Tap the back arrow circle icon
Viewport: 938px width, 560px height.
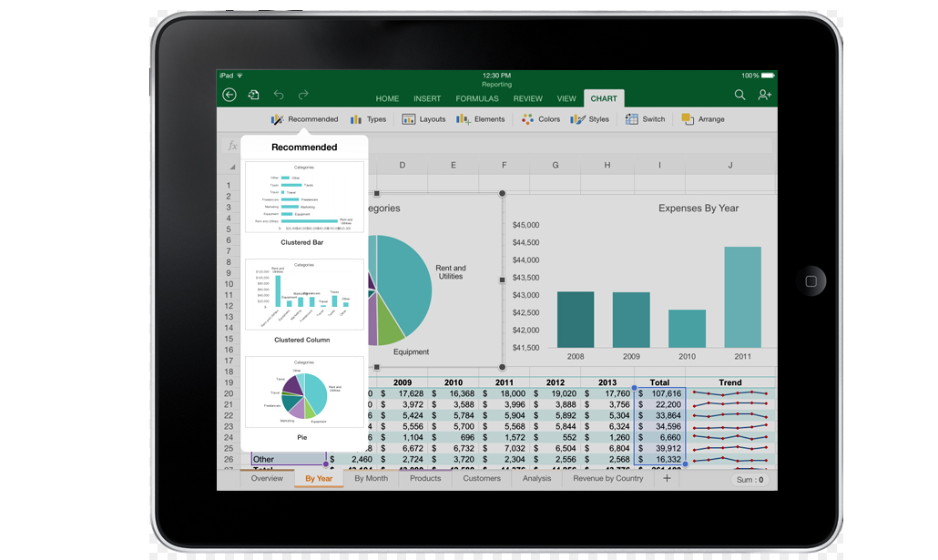pyautogui.click(x=229, y=95)
